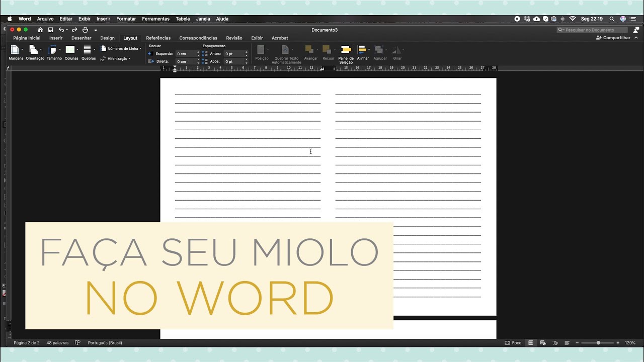Open the Correspondências tab
Viewport: 644px width, 362px height.
[x=198, y=38]
